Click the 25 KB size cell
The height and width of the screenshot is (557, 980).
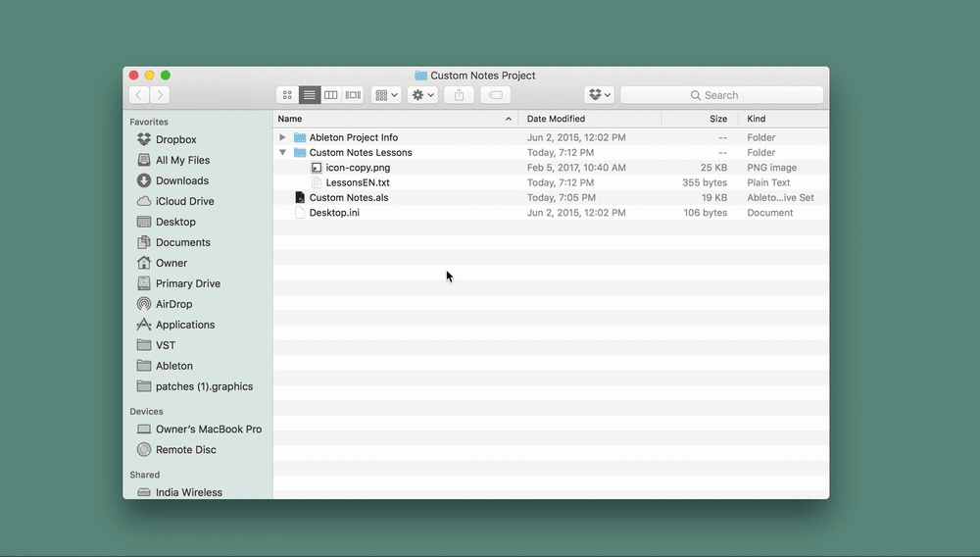[713, 168]
